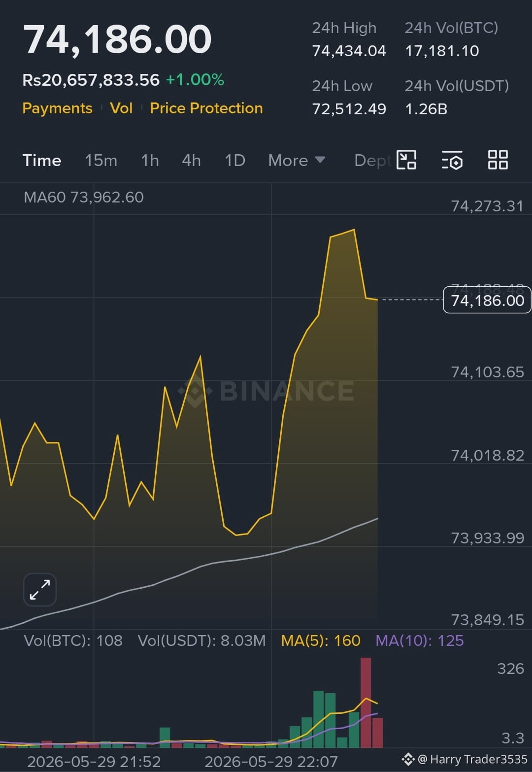Tap the 73,849.15 price axis label
Image resolution: width=532 pixels, height=772 pixels.
(488, 620)
